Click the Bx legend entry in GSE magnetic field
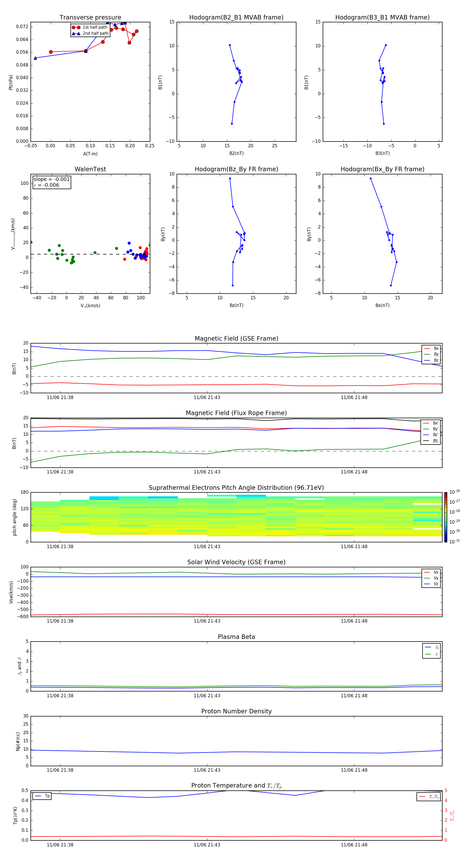 (431, 349)
